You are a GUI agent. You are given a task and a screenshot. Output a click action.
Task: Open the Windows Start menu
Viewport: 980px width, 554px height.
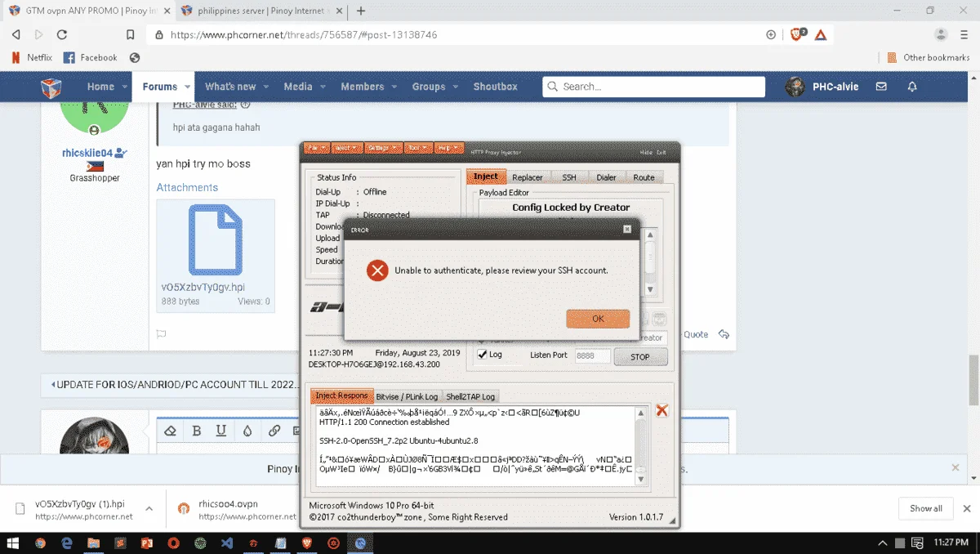(12, 543)
